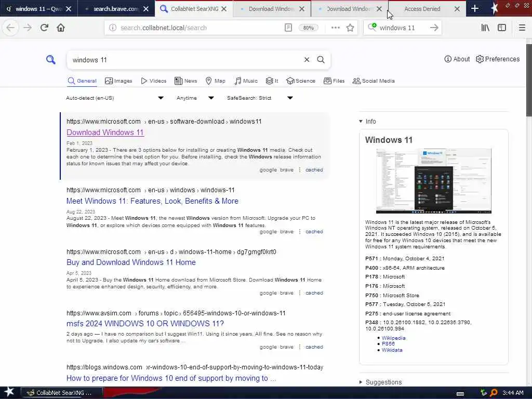The width and height of the screenshot is (532, 399).
Task: Submit toolbar search with the arrow button
Action: point(434,28)
